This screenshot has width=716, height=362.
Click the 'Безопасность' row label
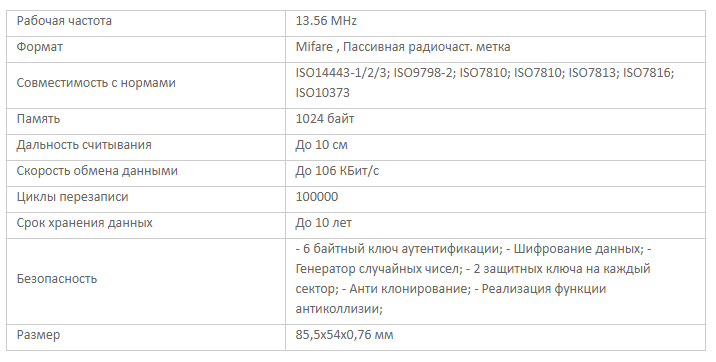click(57, 278)
